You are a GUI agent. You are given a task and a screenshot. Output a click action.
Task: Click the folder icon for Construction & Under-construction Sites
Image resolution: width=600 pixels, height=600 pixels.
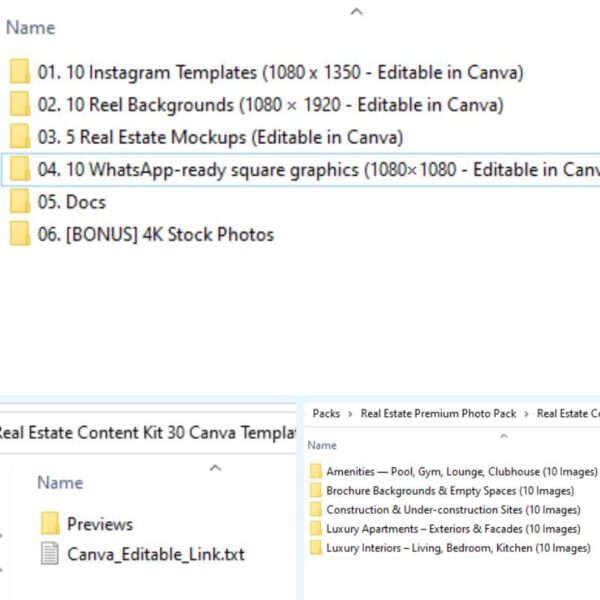316,510
